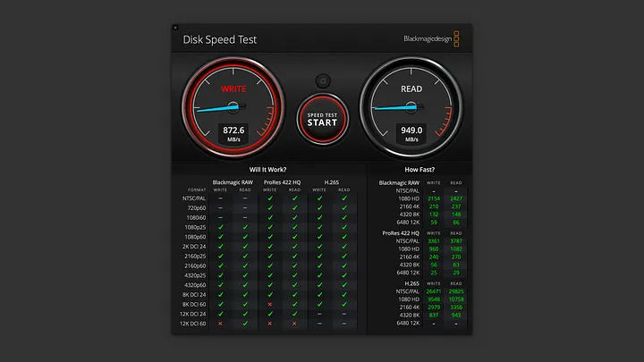644x362 pixels.
Task: Select the 29825 H.265 read value
Action: click(x=456, y=291)
